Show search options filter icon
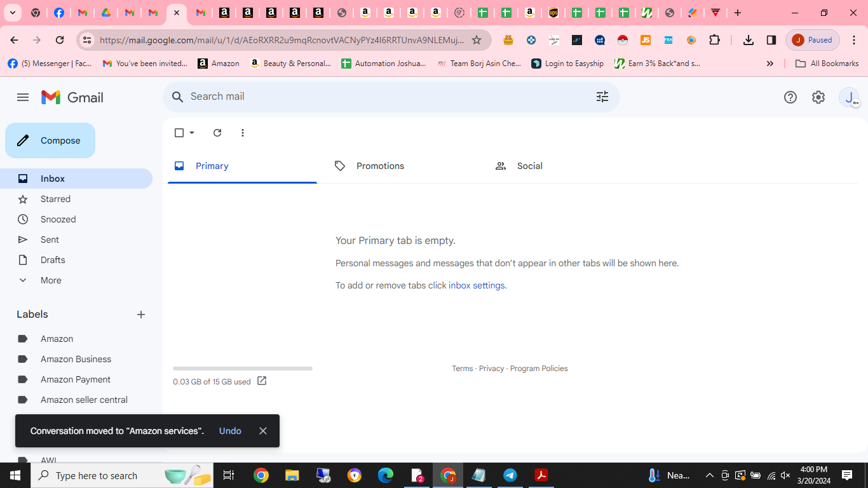Viewport: 868px width, 488px height. 602,97
